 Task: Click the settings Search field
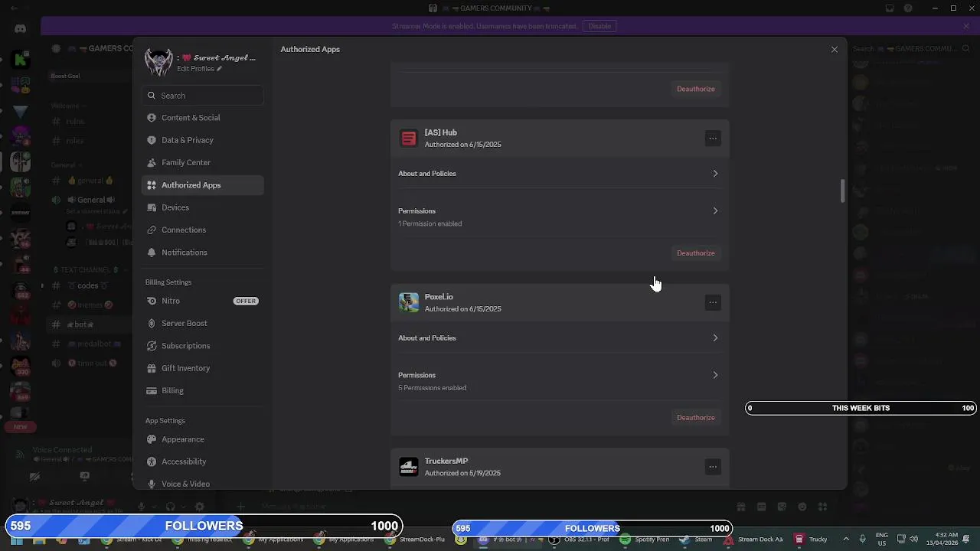coord(203,96)
